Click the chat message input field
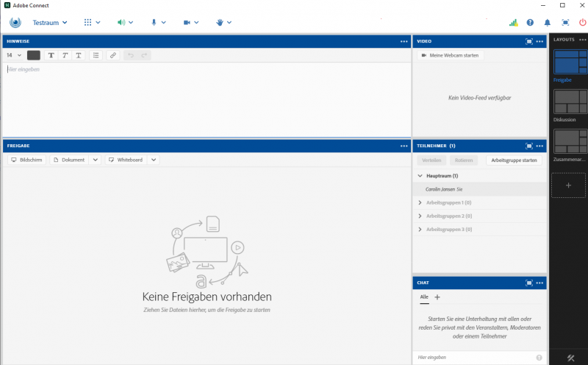Viewport: 588px width, 365px height. (x=474, y=358)
